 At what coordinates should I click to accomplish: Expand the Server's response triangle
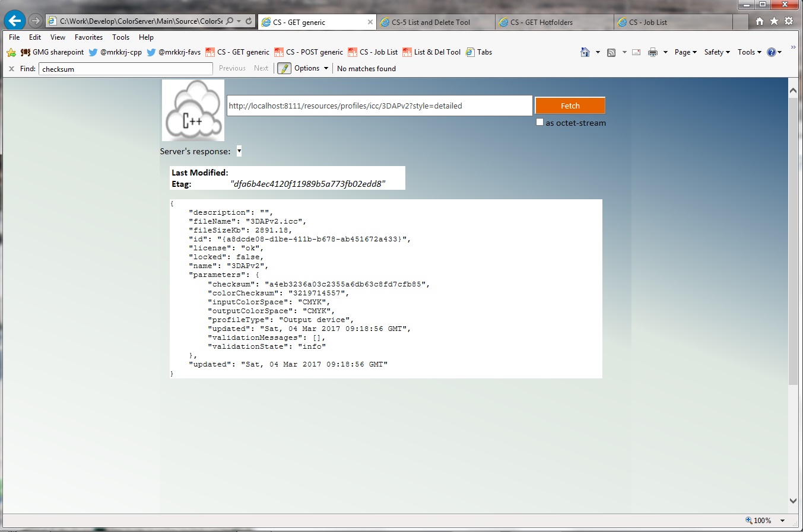239,151
